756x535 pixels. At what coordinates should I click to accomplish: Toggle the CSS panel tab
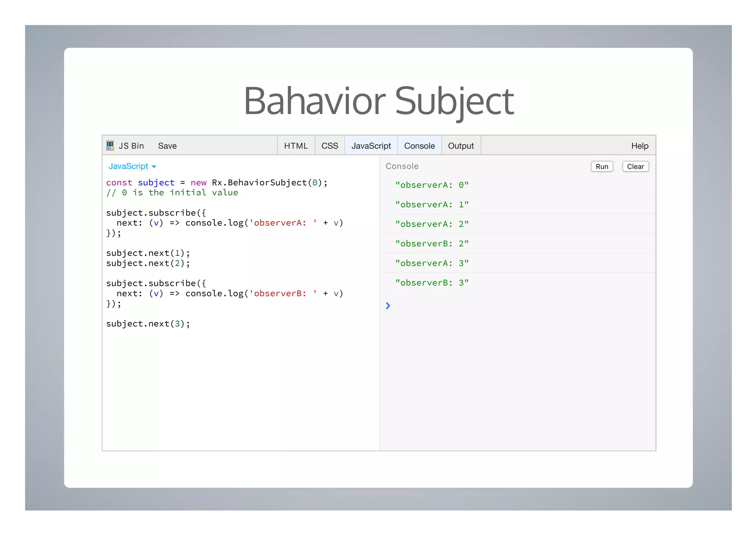pyautogui.click(x=330, y=146)
